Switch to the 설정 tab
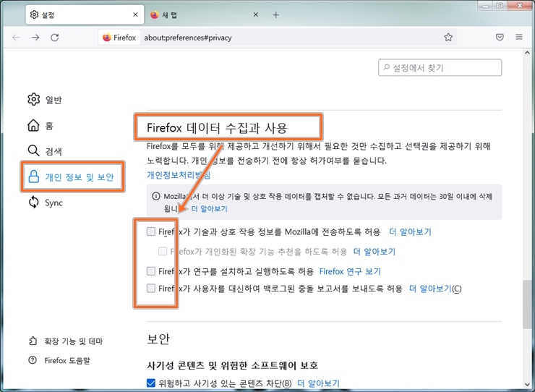This screenshot has width=535, height=392. click(x=85, y=14)
